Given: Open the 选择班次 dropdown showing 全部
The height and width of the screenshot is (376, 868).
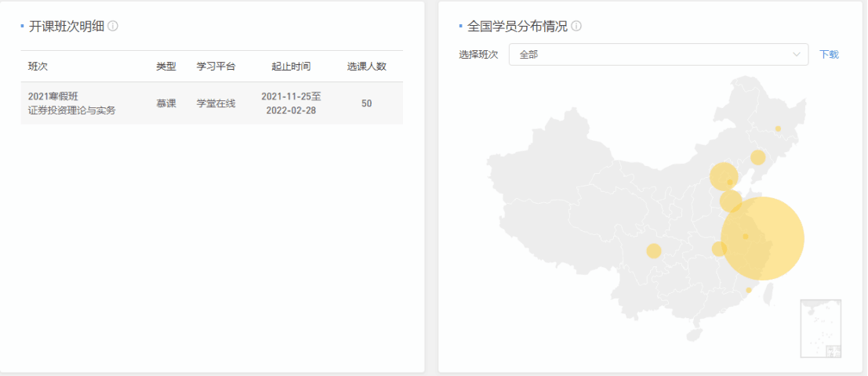Looking at the screenshot, I should [658, 54].
